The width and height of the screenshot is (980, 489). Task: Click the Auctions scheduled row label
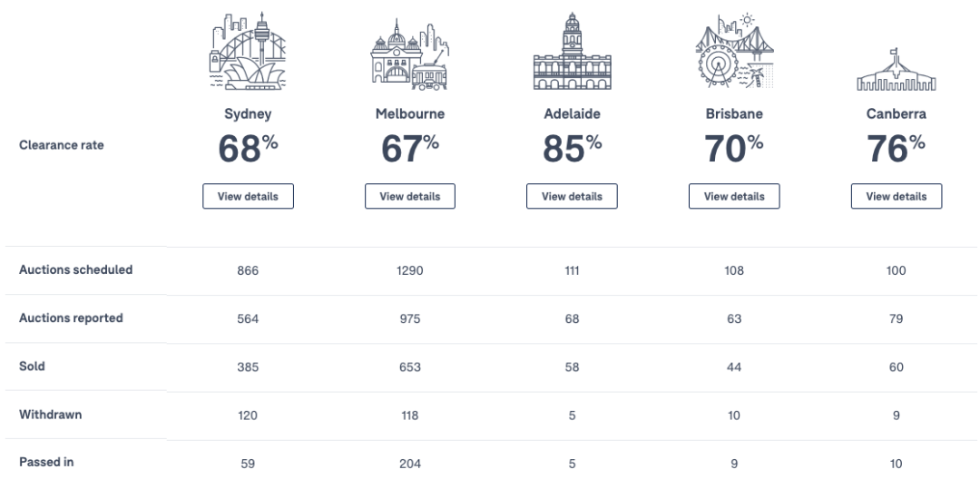[75, 269]
